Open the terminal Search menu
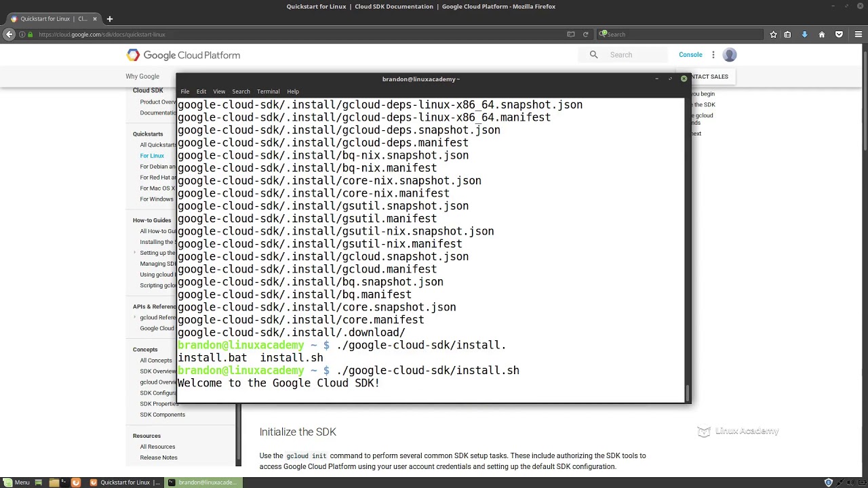Image resolution: width=868 pixels, height=488 pixels. click(241, 91)
